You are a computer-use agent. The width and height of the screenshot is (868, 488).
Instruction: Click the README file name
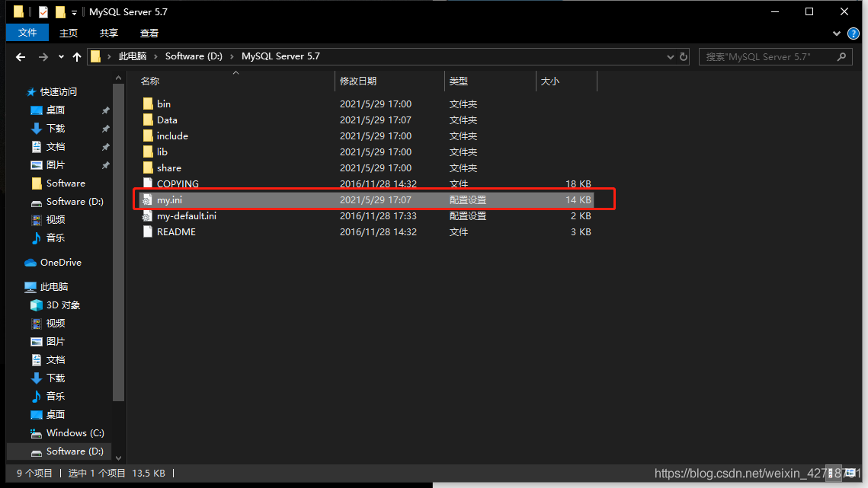coord(176,232)
